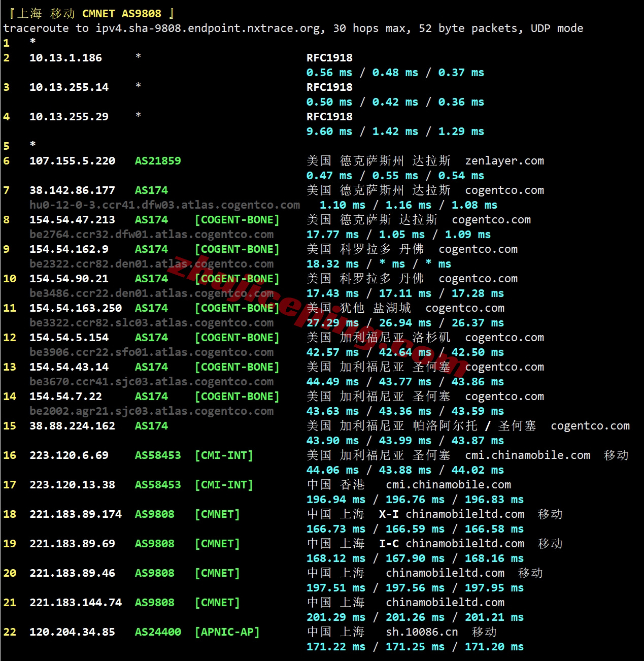Select latency value 168.12 ms
This screenshot has height=661, width=644.
coord(336,558)
